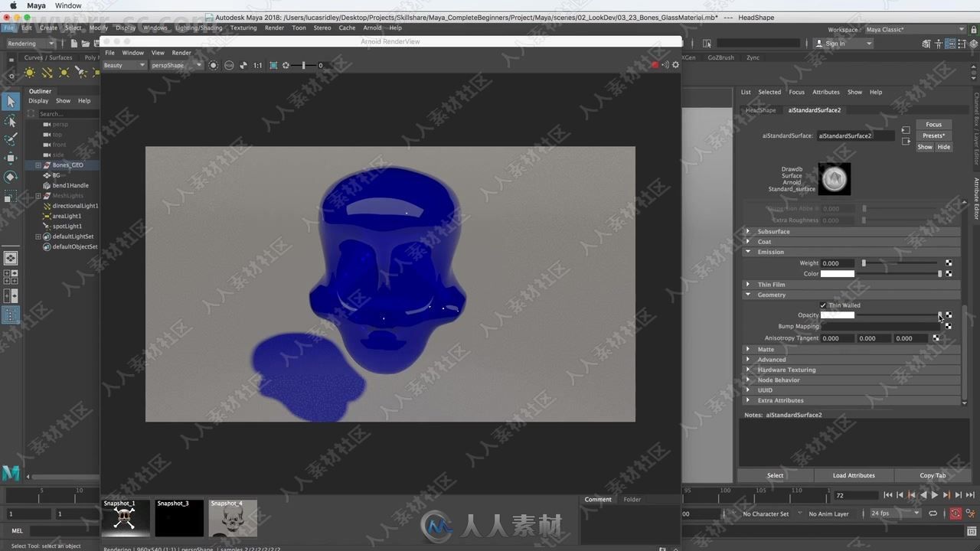Click the play backwards button

click(x=923, y=495)
